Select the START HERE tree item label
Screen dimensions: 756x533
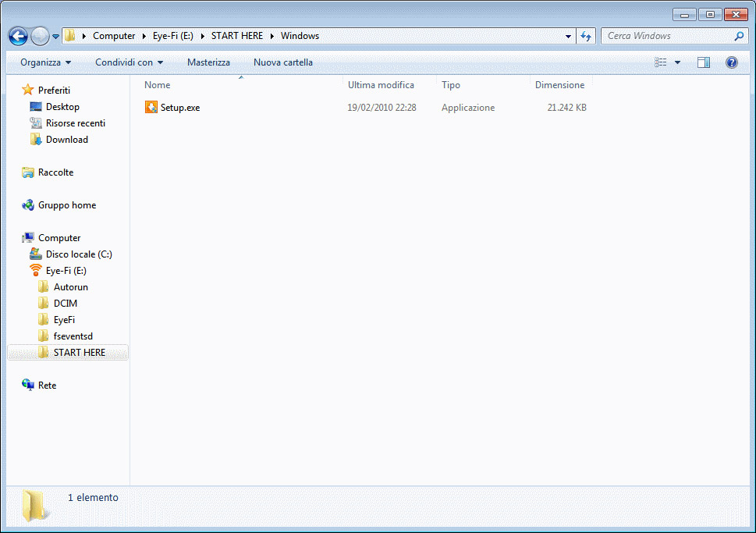(x=80, y=353)
